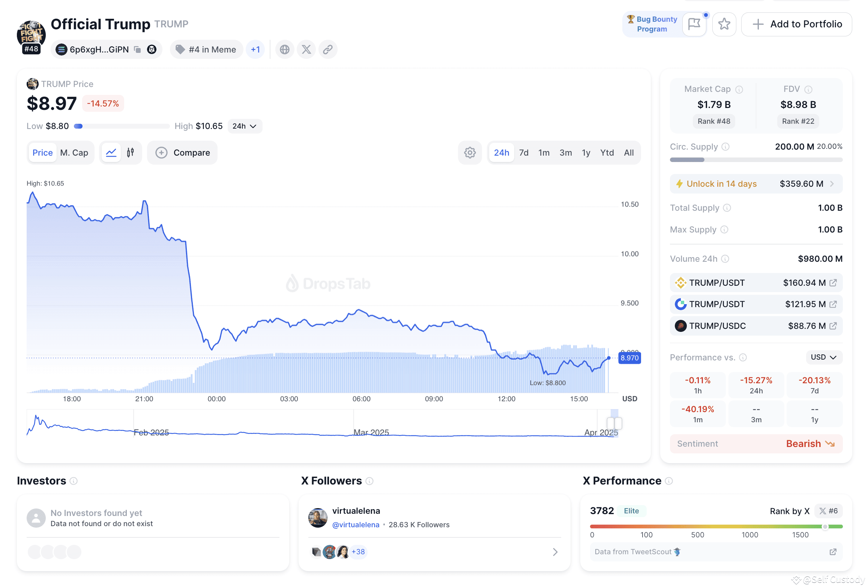Open the wallet icon next to the contract address

(x=152, y=49)
